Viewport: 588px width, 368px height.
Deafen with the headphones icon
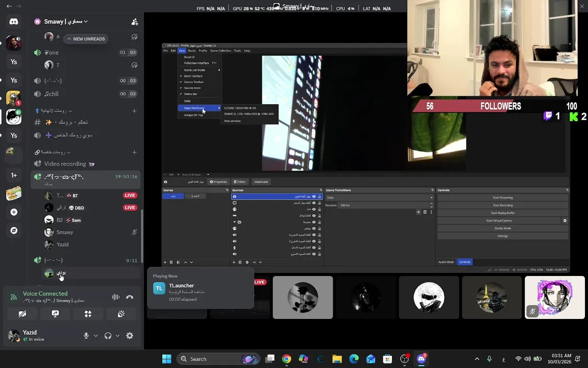[x=108, y=336]
